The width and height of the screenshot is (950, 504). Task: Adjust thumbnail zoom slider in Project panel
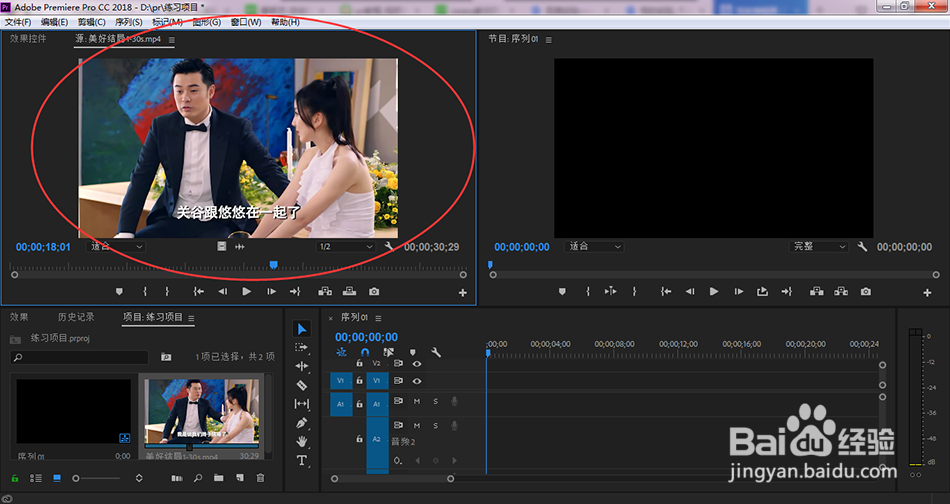pyautogui.click(x=97, y=478)
